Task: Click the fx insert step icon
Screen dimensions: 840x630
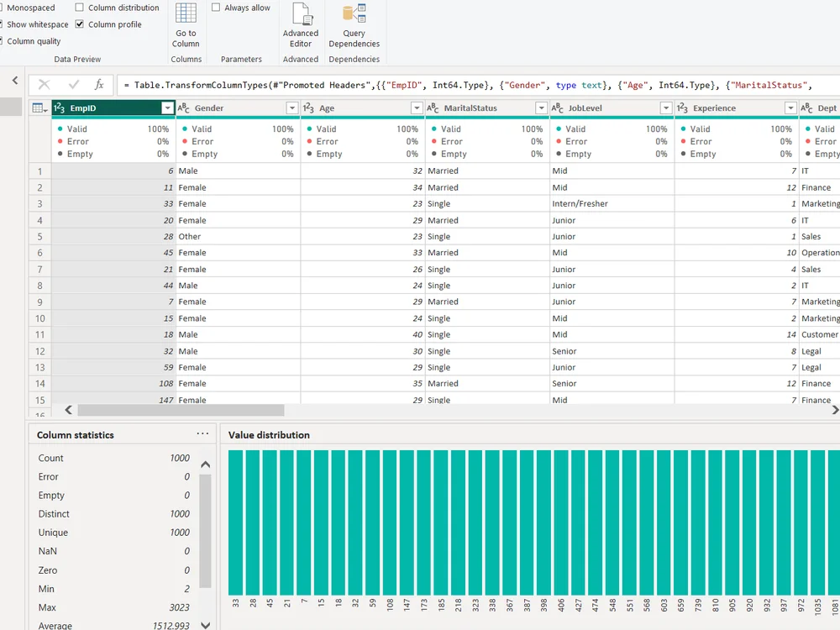Action: (99, 85)
